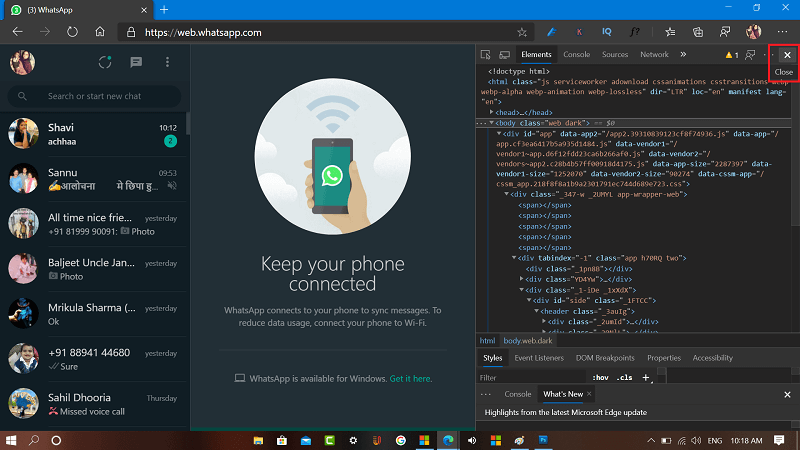Click the address bar URL
This screenshot has height=450, width=800.
click(203, 32)
